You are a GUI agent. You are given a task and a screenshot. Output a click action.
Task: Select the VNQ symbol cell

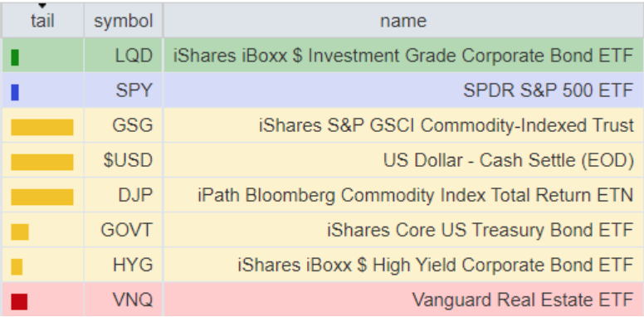pos(123,300)
